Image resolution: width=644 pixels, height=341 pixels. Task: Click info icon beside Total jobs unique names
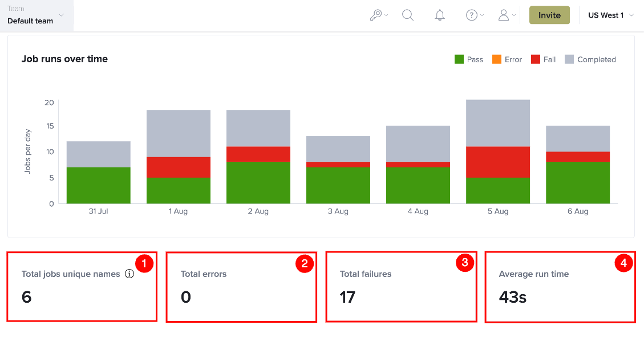(129, 274)
